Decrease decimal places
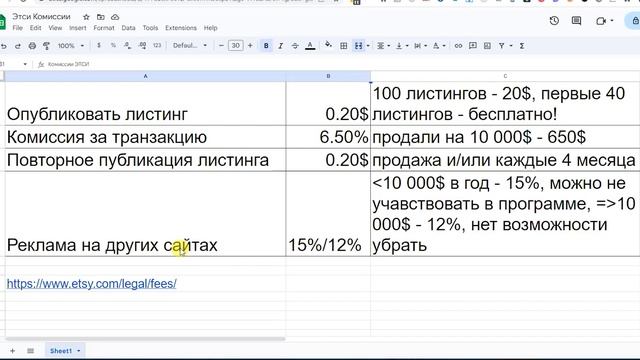640x360 pixels. tap(127, 45)
